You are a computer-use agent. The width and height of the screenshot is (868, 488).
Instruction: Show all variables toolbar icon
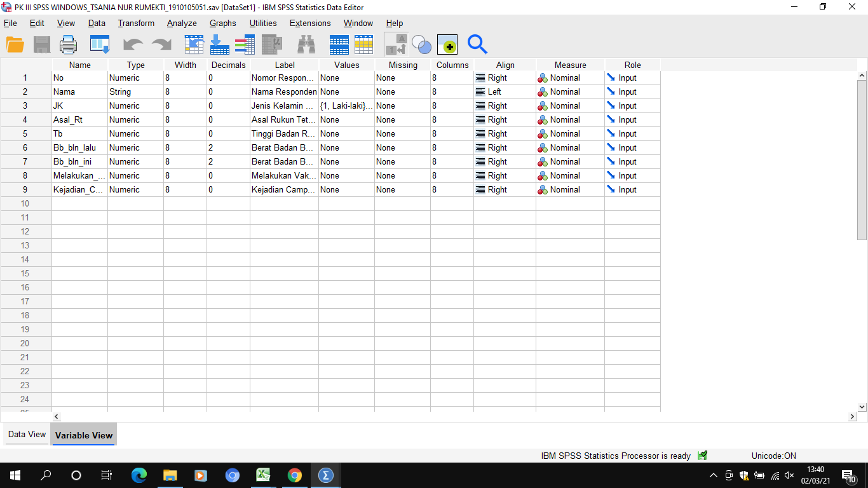click(447, 44)
